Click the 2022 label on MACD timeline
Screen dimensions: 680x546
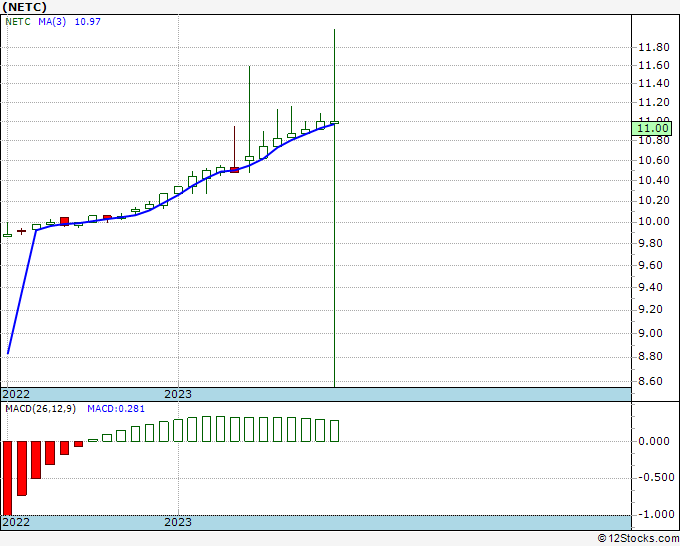[16, 522]
